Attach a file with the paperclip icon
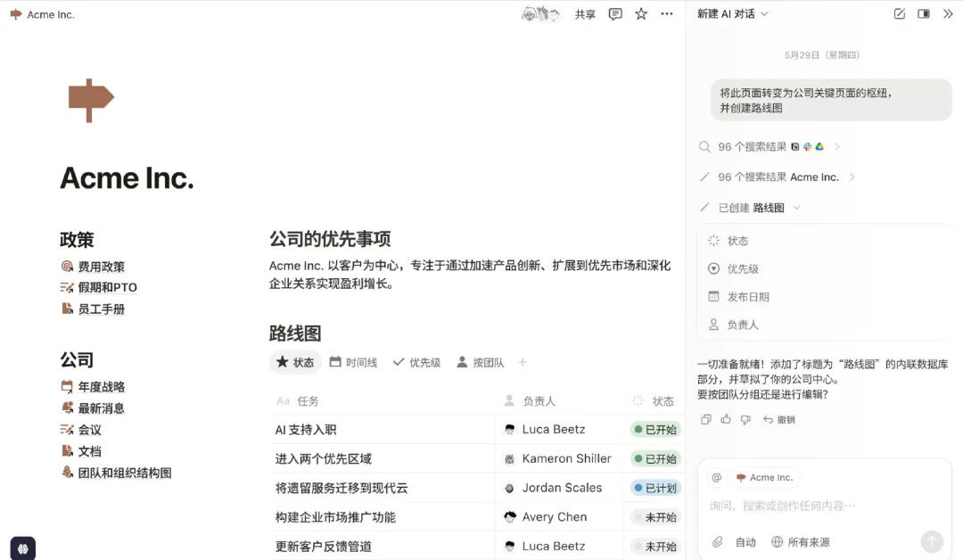Viewport: 963px width, 560px height. click(x=717, y=541)
